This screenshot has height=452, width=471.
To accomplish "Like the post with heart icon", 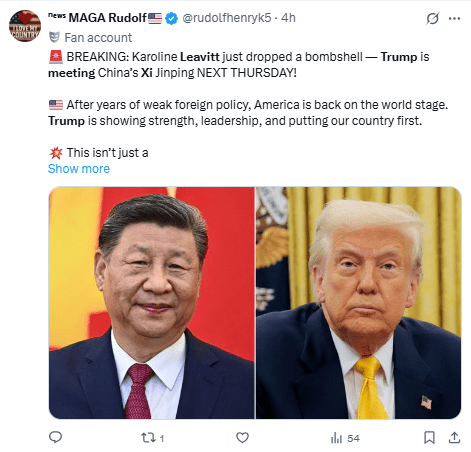I will pyautogui.click(x=242, y=438).
